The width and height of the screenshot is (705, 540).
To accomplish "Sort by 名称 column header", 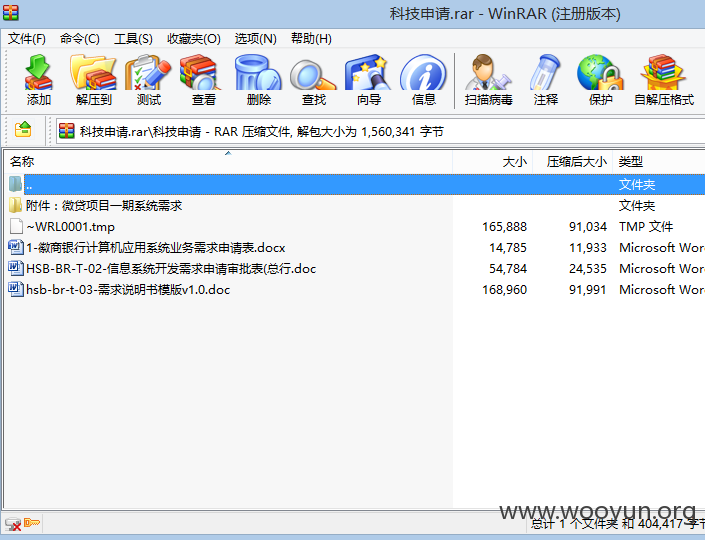I will click(228, 161).
